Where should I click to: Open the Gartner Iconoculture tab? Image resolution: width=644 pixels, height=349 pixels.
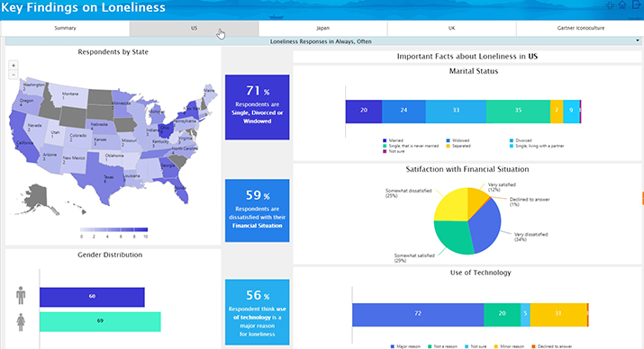tap(580, 28)
